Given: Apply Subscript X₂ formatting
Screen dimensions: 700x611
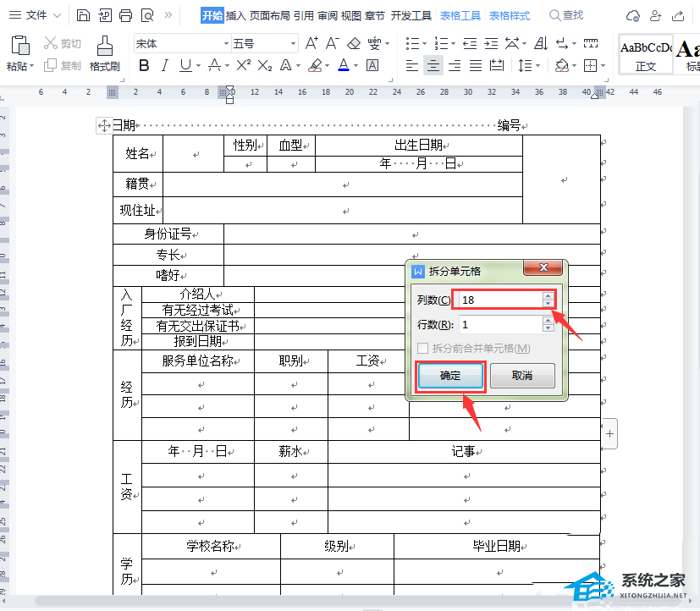Looking at the screenshot, I should [265, 66].
